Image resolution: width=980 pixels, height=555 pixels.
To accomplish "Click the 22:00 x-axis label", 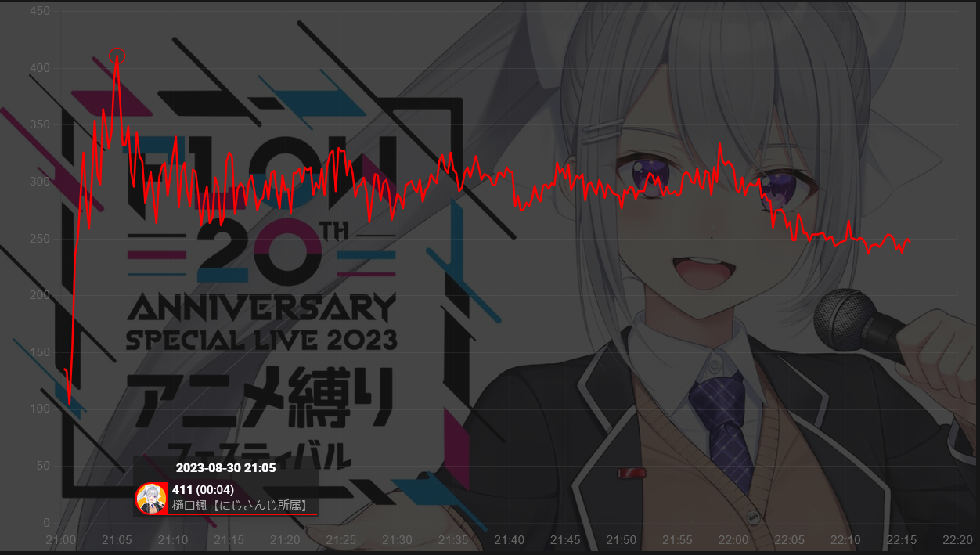I will point(733,540).
